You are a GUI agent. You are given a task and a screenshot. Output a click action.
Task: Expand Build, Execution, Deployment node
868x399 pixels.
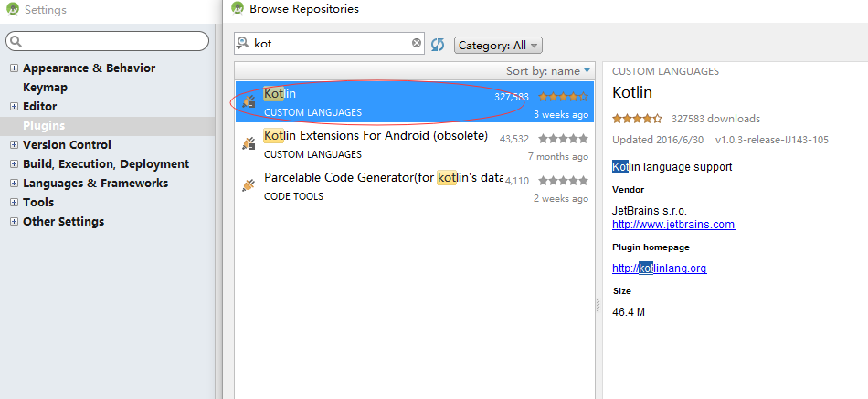15,163
